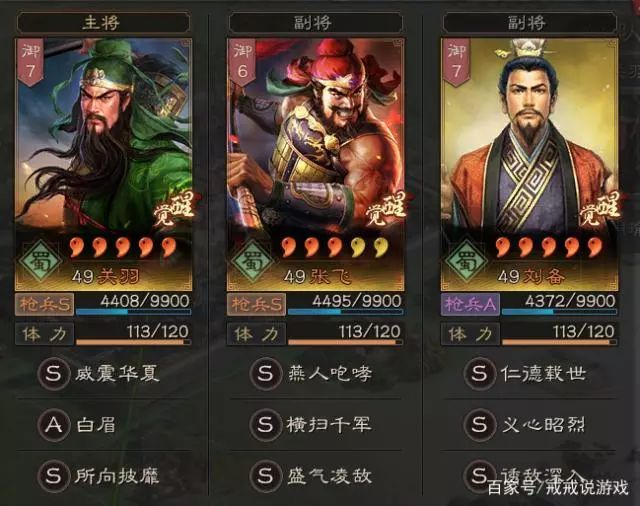The image size is (640, 506).
Task: Select the 副将 header above 张飞
Action: point(315,23)
